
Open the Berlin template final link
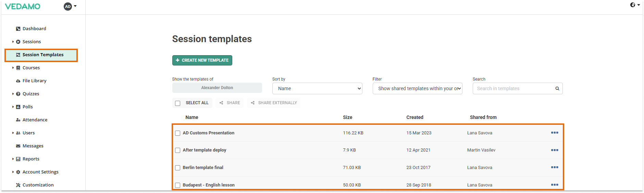[203, 168]
